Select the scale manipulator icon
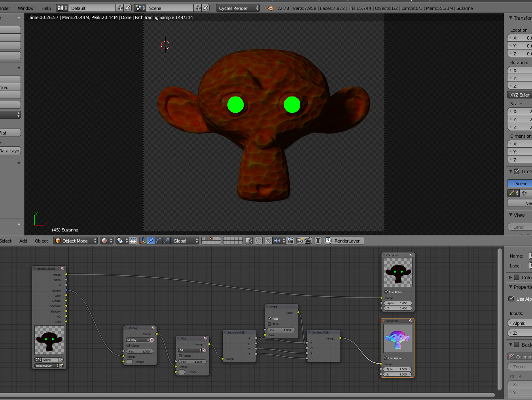 click(167, 241)
